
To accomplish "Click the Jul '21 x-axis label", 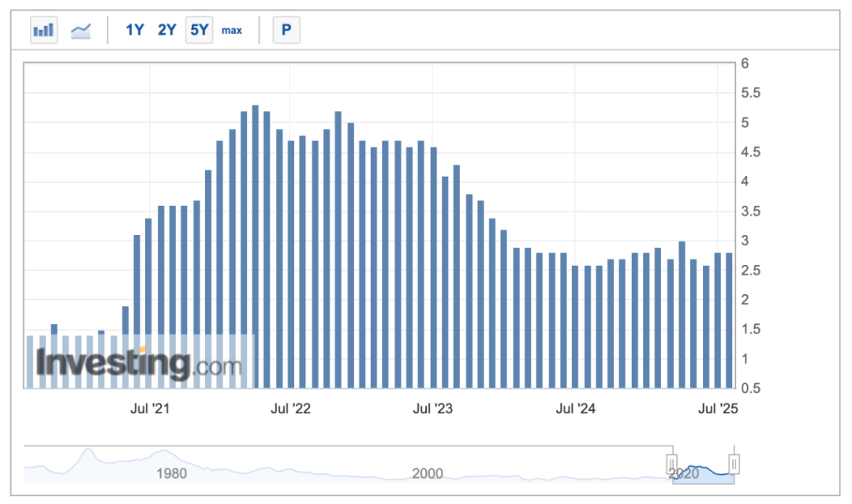I will click(x=148, y=409).
